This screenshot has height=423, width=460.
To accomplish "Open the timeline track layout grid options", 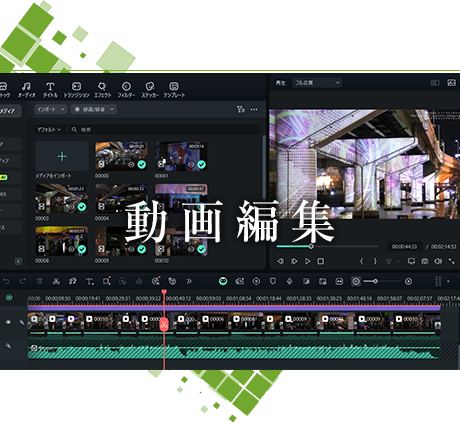I will click(x=438, y=281).
